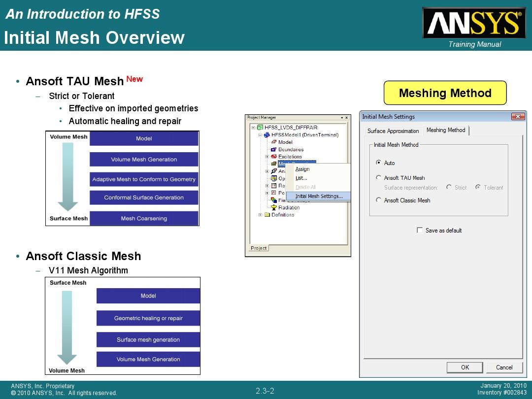
Task: Click the ANSYS logo in header
Action: click(474, 23)
